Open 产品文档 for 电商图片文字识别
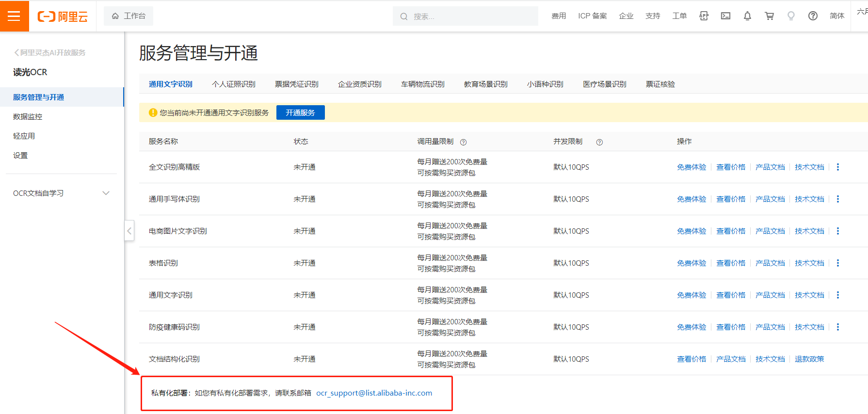Image resolution: width=868 pixels, height=414 pixels. (770, 231)
